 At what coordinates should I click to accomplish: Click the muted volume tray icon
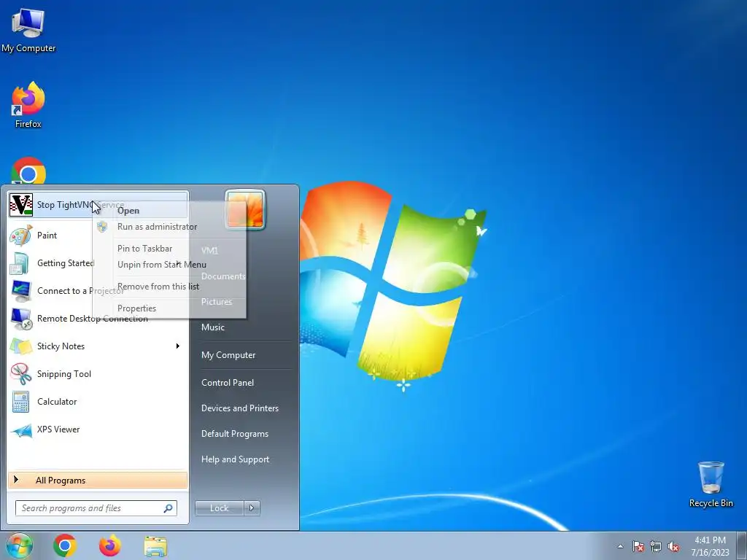point(673,546)
